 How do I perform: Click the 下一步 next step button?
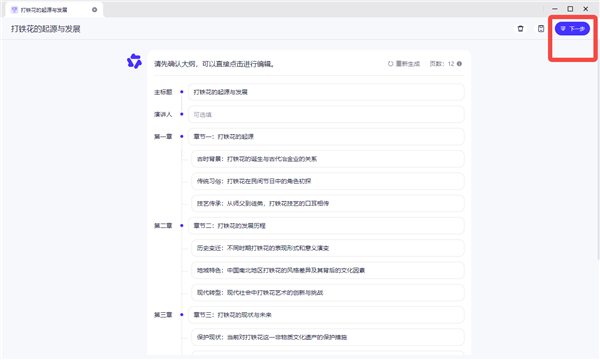point(572,29)
